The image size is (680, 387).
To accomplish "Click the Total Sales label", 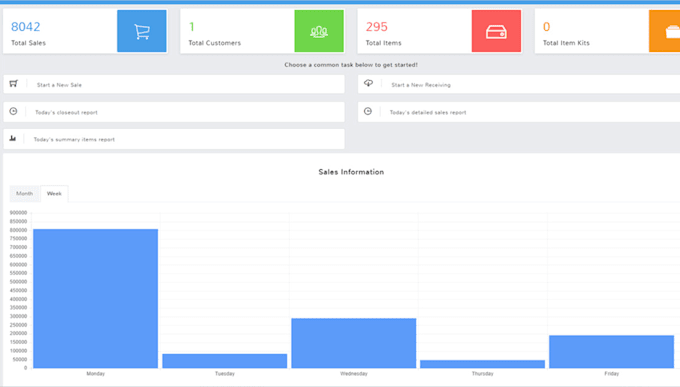I will [28, 43].
